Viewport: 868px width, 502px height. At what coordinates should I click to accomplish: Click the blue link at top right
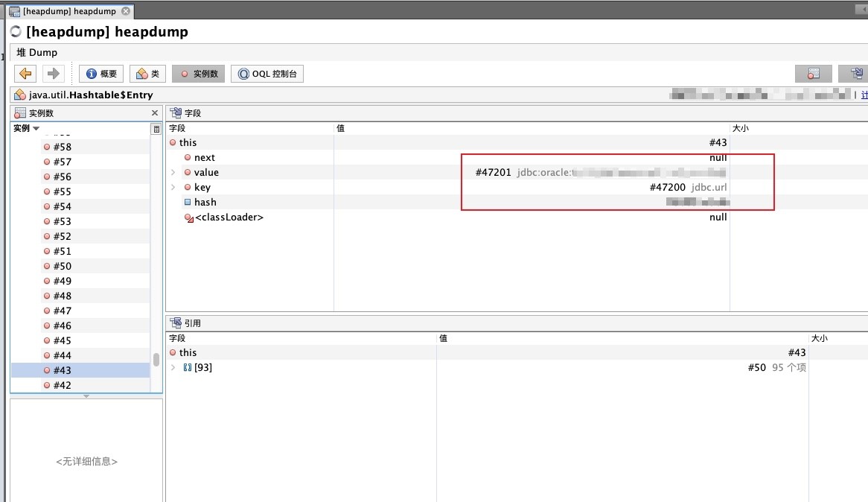(x=864, y=95)
